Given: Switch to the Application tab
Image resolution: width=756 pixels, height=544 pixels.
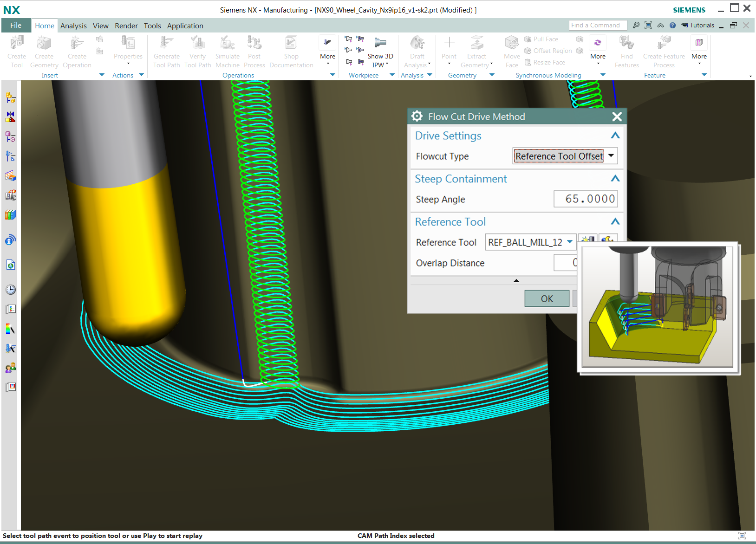Looking at the screenshot, I should pyautogui.click(x=185, y=26).
